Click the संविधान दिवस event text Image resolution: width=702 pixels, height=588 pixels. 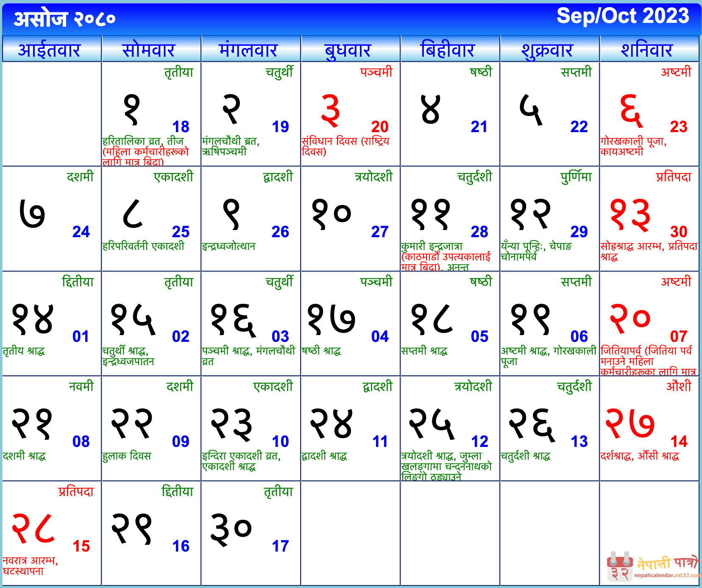(x=345, y=146)
